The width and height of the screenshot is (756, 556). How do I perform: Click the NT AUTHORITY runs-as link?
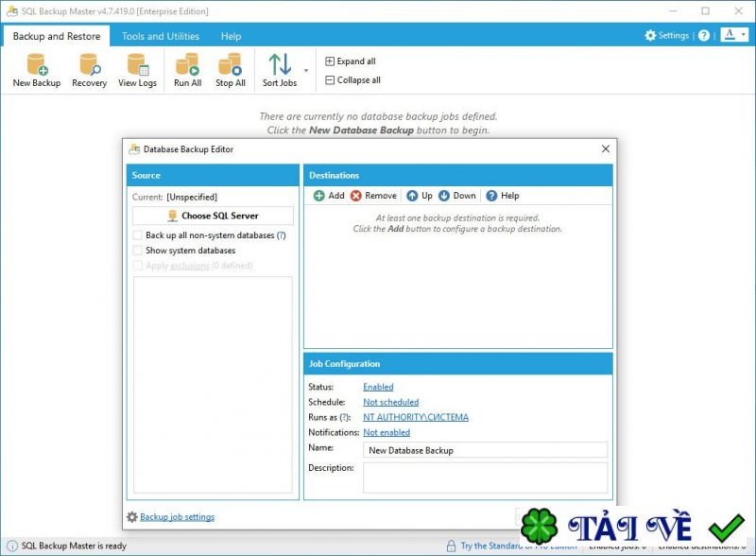416,417
